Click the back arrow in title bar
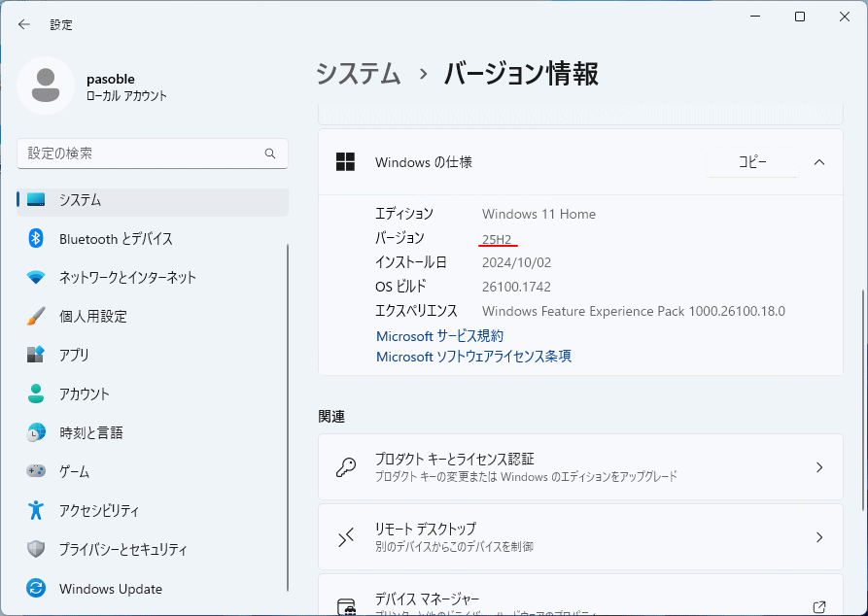Viewport: 868px width, 616px height. [x=24, y=24]
